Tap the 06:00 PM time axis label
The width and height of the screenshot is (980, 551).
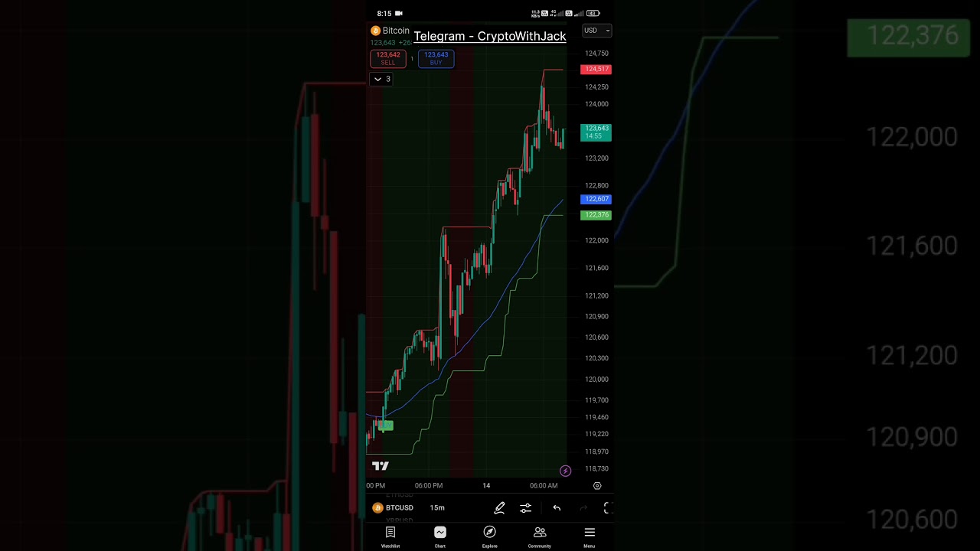pyautogui.click(x=429, y=485)
